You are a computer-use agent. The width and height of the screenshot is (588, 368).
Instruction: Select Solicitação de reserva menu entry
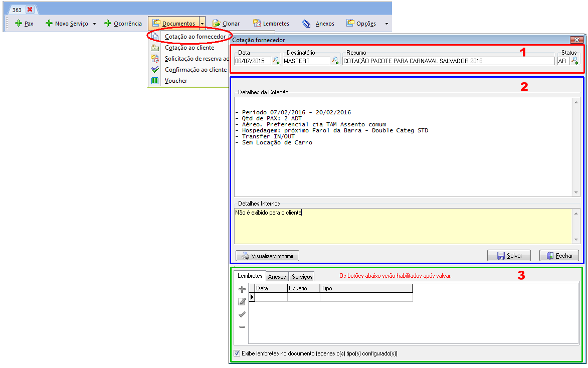pos(197,59)
